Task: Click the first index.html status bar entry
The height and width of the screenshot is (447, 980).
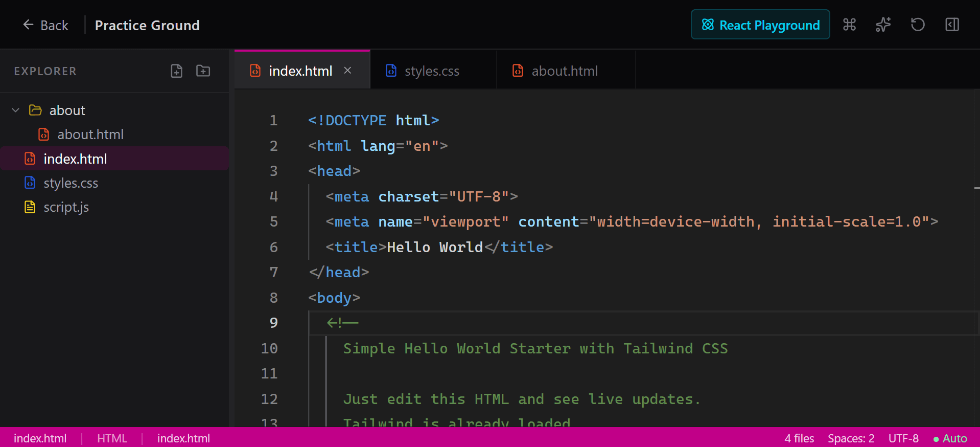Action: (40, 438)
